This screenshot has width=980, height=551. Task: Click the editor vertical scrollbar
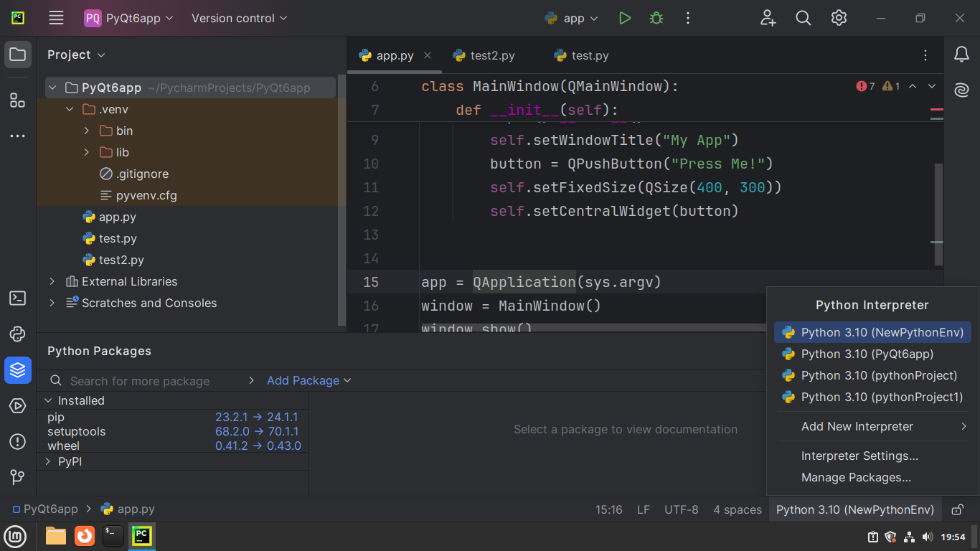pyautogui.click(x=938, y=214)
